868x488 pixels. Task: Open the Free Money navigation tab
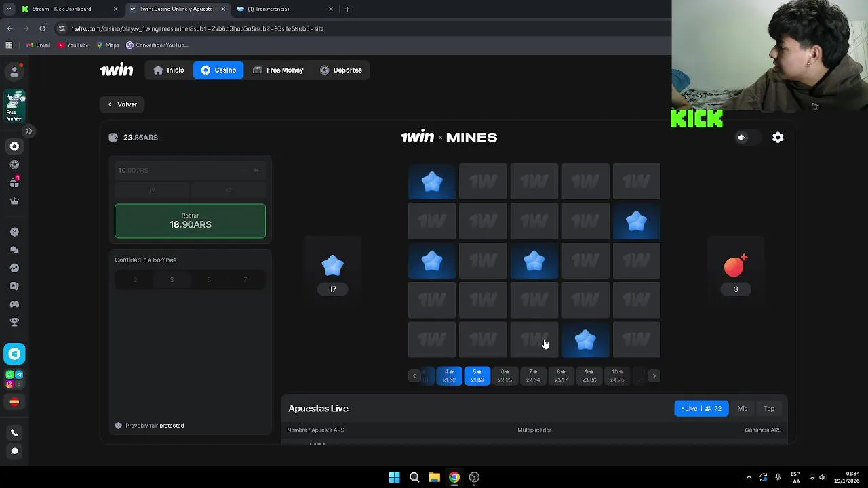pos(278,70)
